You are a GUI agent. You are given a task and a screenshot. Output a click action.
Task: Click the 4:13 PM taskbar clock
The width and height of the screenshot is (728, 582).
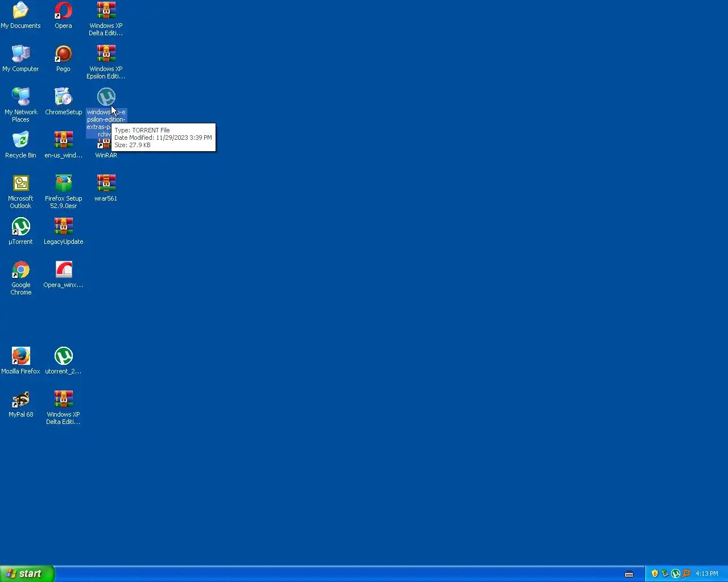[707, 574]
